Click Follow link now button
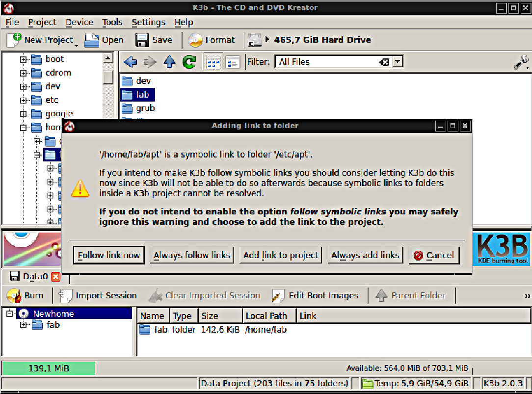 109,255
